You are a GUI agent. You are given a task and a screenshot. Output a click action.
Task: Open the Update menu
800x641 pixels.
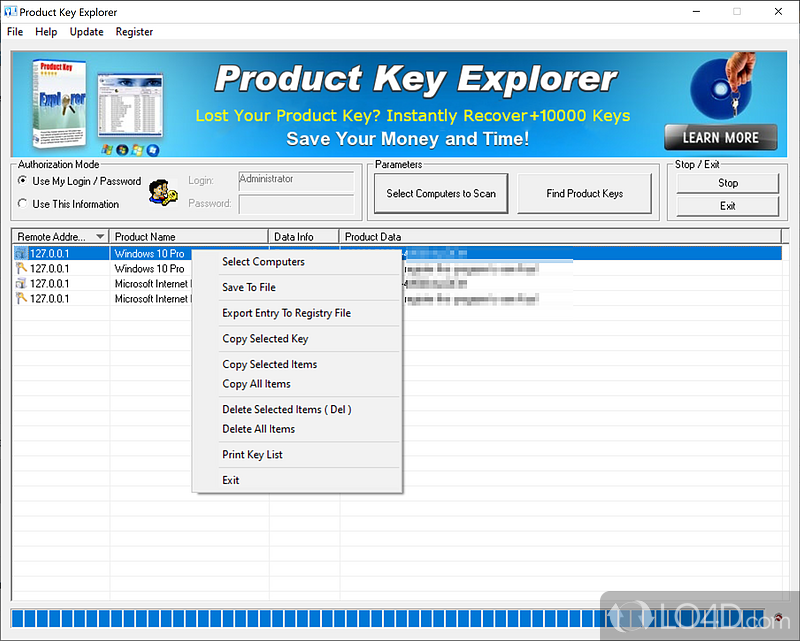point(86,32)
